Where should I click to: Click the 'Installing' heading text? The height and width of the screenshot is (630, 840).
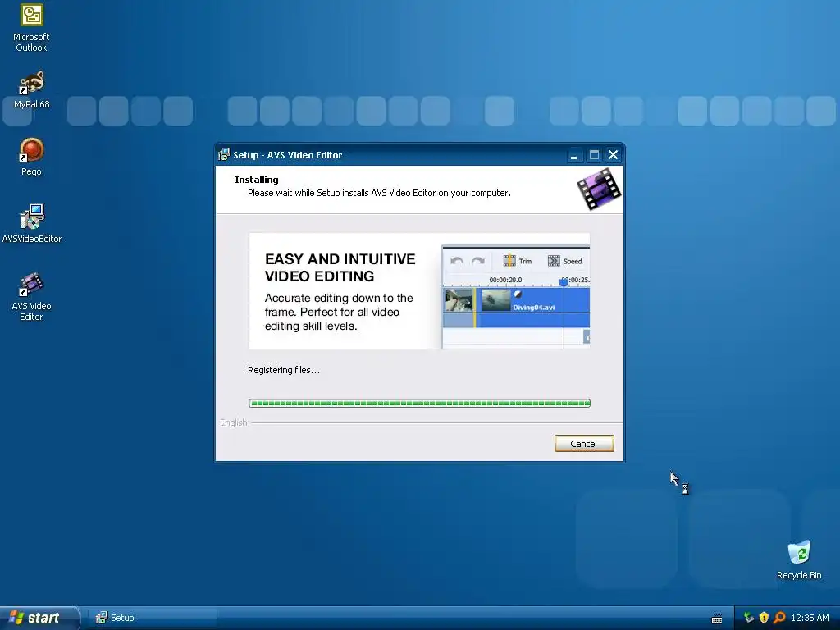coord(257,180)
